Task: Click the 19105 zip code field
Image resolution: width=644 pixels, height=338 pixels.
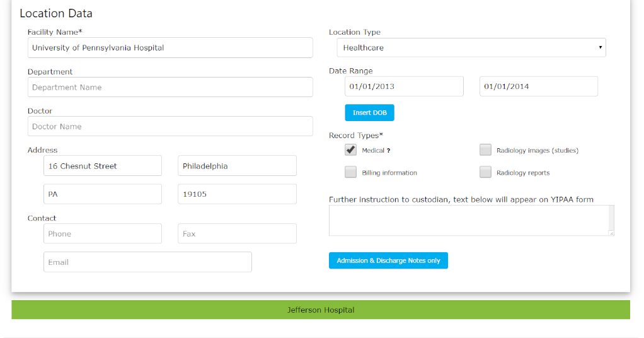Action: [237, 194]
